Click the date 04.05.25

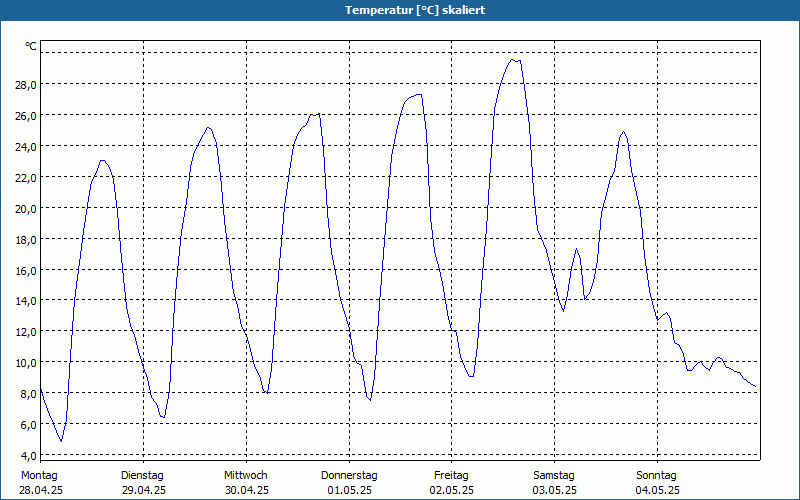click(658, 490)
